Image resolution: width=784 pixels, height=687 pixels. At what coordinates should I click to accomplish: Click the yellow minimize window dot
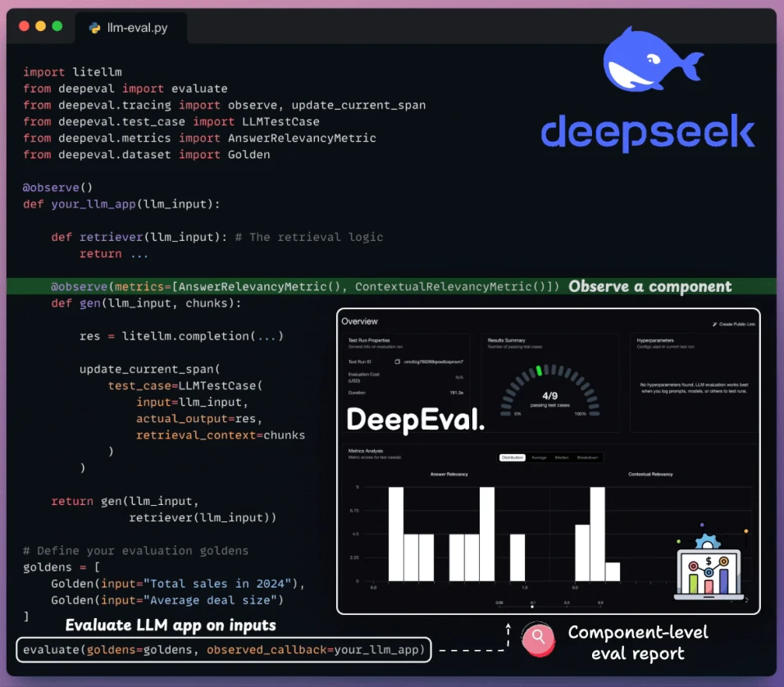pyautogui.click(x=40, y=26)
